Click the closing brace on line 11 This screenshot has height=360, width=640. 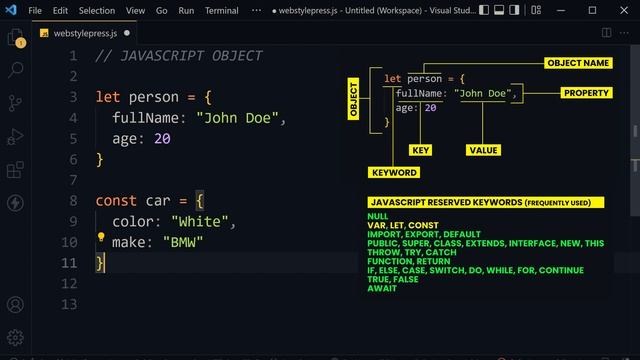pyautogui.click(x=100, y=263)
